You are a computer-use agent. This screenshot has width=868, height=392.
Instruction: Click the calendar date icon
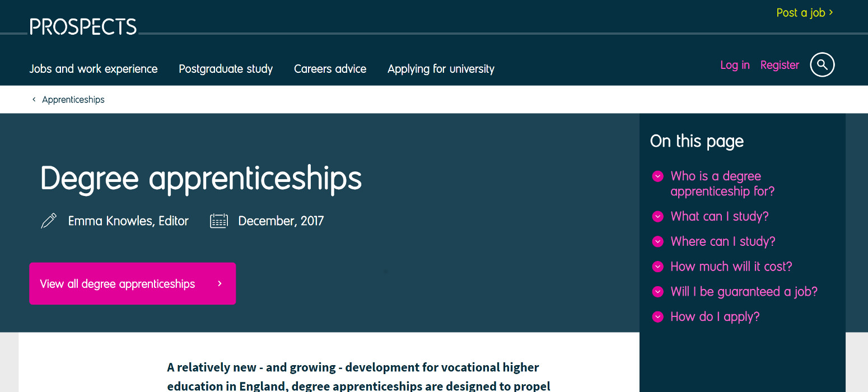[x=219, y=221]
